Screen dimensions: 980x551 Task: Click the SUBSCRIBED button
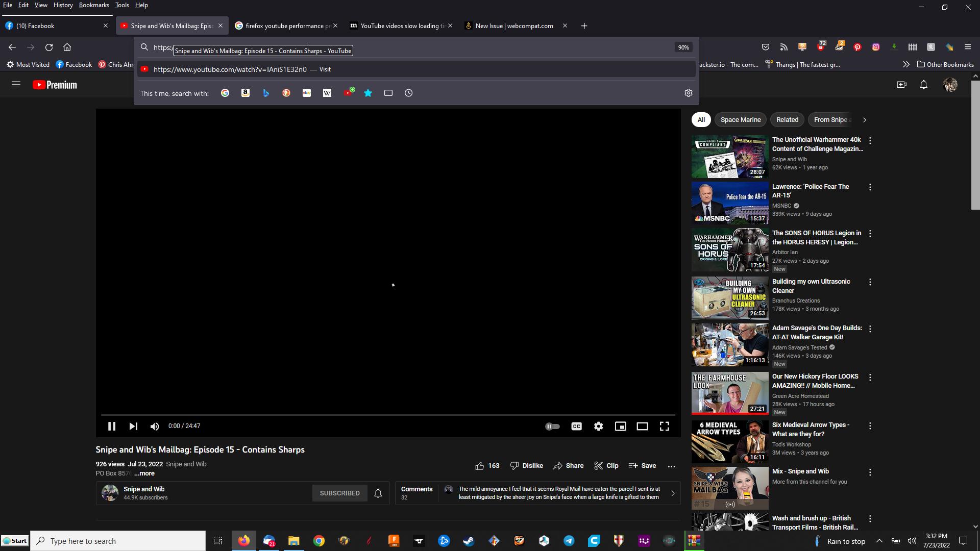click(339, 493)
